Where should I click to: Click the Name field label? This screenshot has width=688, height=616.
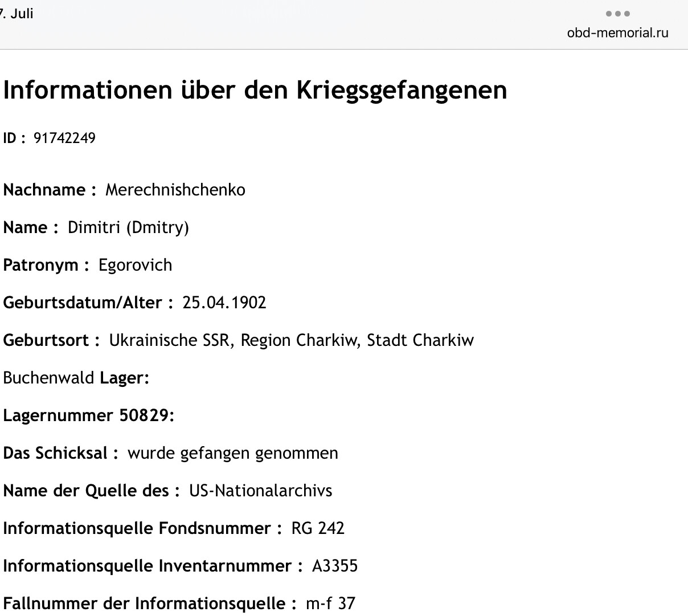pyautogui.click(x=31, y=227)
